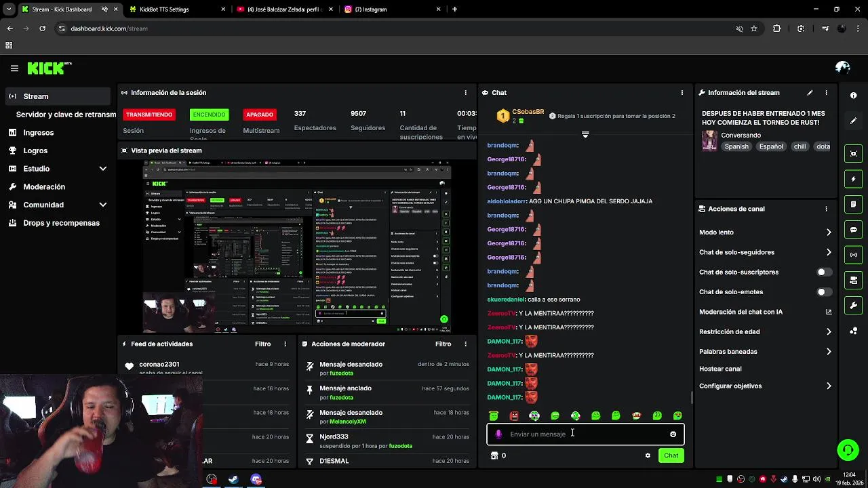Open Chat panel three-dot menu
Screen dimensions: 868x488
tap(682, 93)
